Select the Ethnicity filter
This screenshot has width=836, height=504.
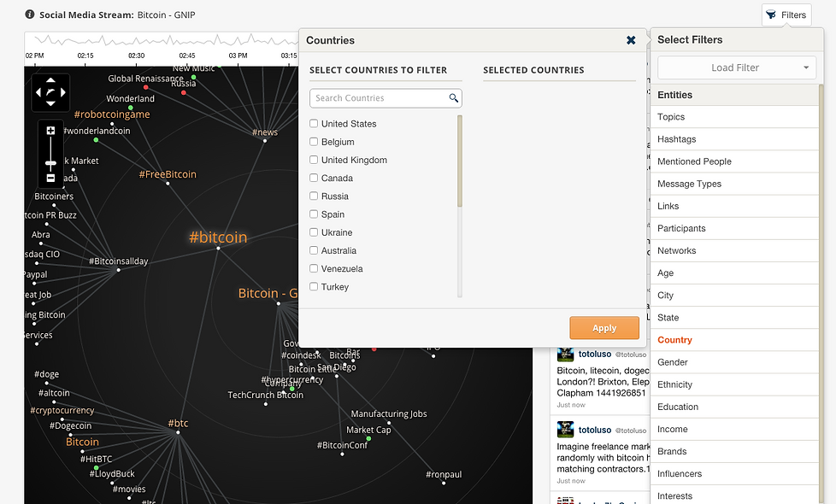pos(734,384)
